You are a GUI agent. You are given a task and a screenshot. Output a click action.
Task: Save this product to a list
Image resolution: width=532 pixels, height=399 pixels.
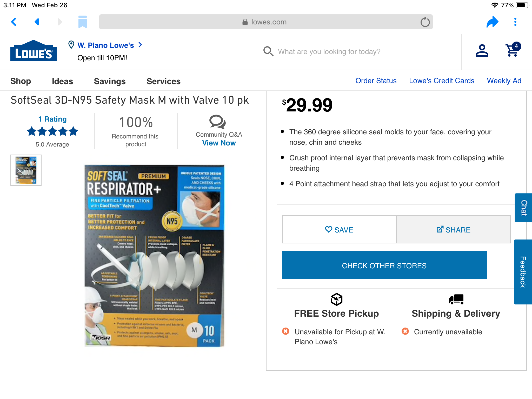(339, 230)
